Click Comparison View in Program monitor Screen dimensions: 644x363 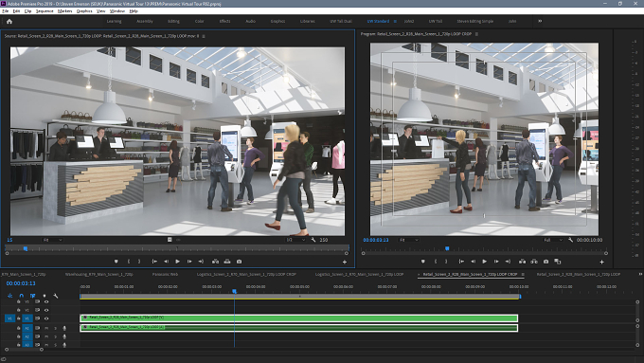point(557,262)
